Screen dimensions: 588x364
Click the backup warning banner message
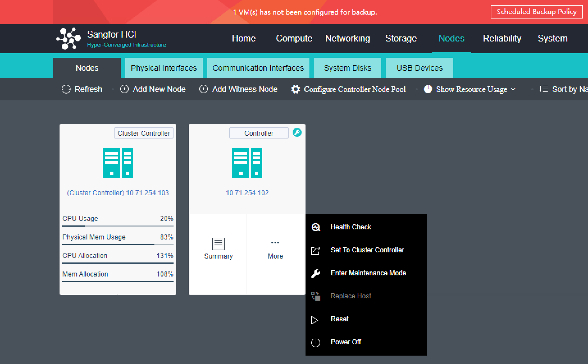pyautogui.click(x=305, y=12)
